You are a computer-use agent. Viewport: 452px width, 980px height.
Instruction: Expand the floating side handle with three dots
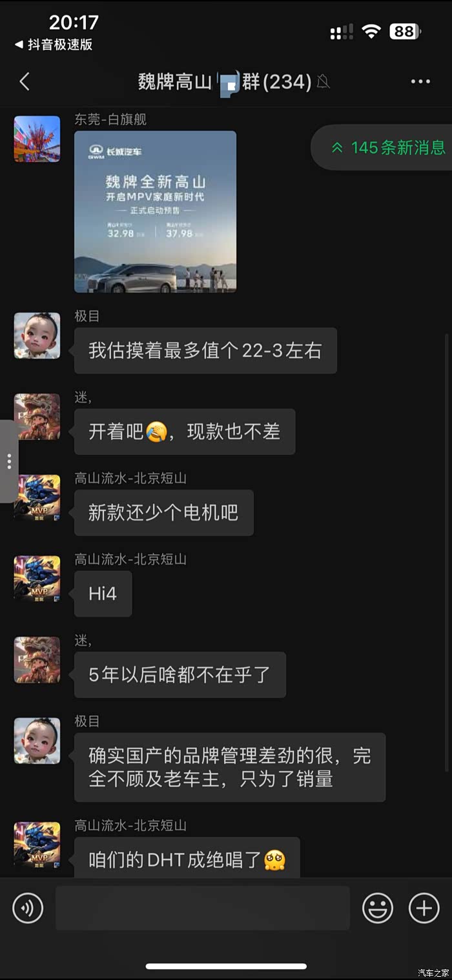click(x=8, y=461)
